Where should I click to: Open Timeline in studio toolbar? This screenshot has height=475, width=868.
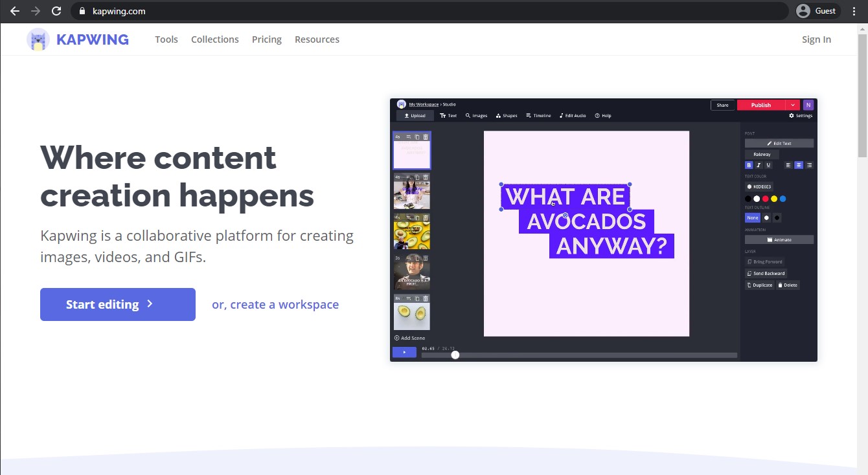click(538, 116)
